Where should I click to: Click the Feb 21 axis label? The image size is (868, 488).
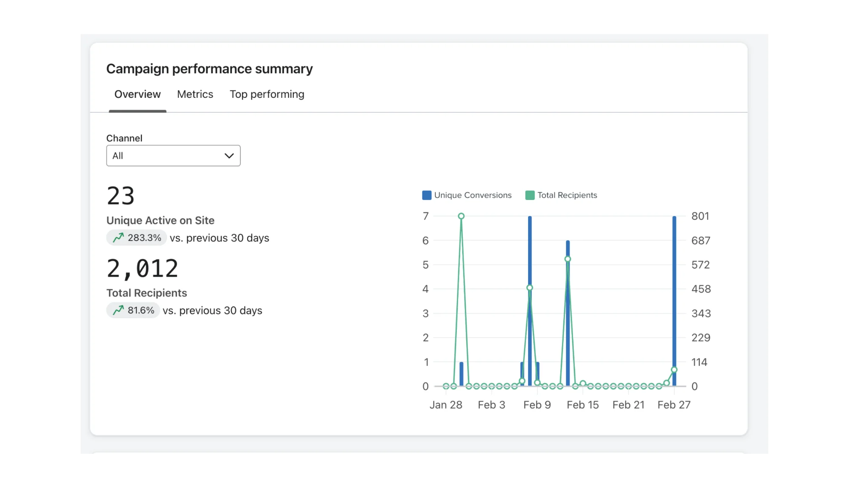pyautogui.click(x=628, y=405)
